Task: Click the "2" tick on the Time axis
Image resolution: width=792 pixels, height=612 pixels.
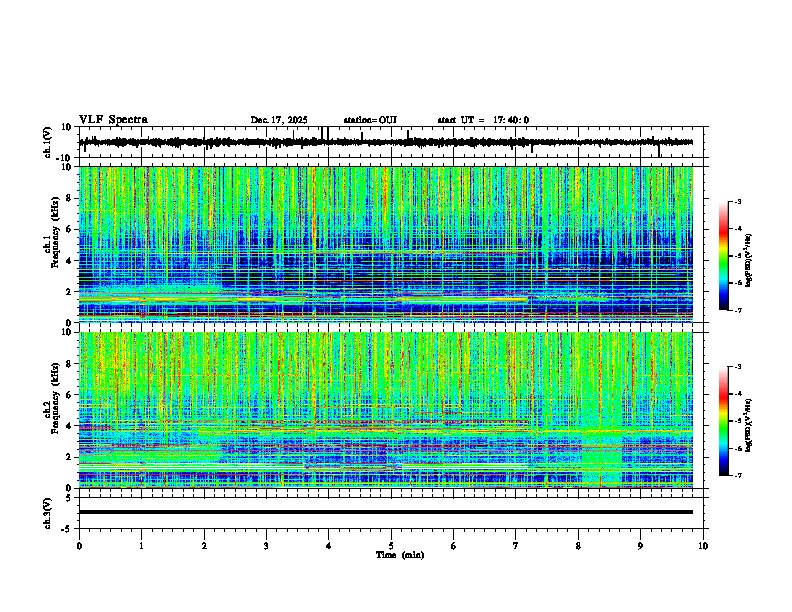Action: coord(204,546)
